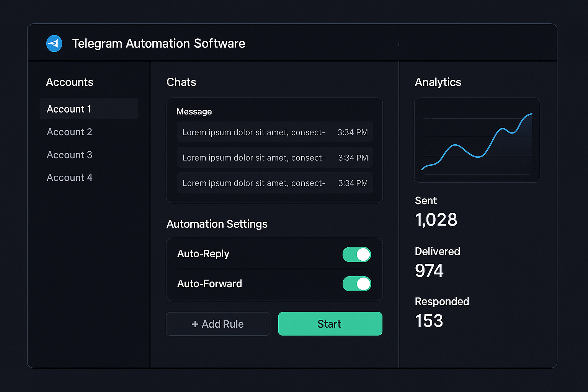
Task: Click the third chat message row
Action: coord(274,183)
